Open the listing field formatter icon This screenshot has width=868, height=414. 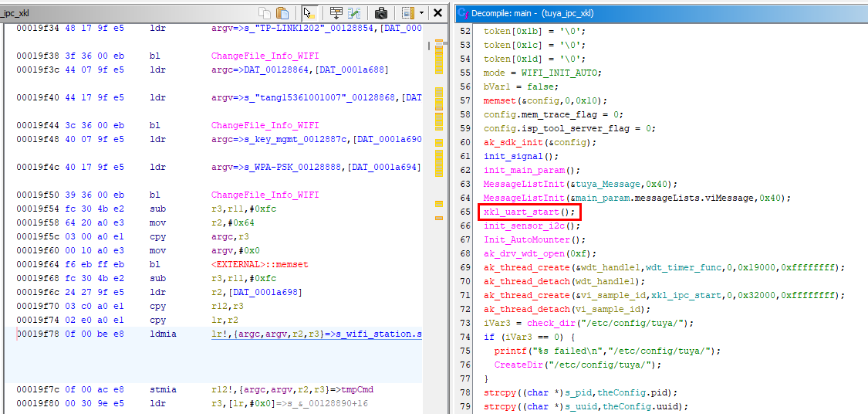point(336,13)
